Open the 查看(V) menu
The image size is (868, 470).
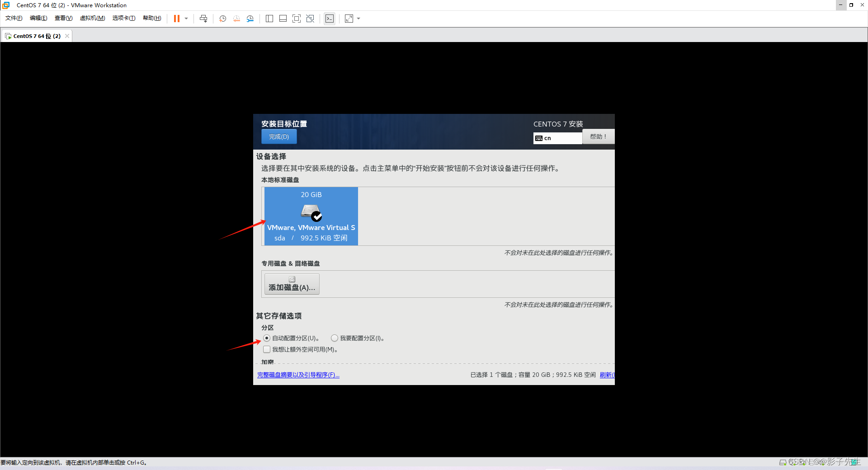[63, 18]
